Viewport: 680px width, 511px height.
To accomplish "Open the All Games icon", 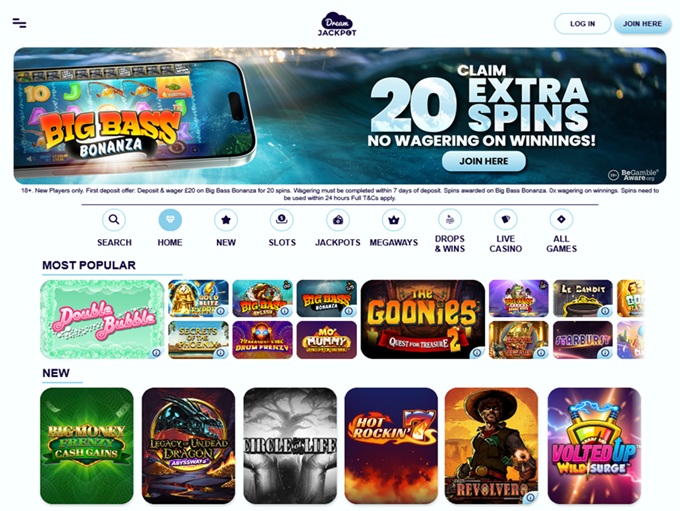I will click(561, 219).
